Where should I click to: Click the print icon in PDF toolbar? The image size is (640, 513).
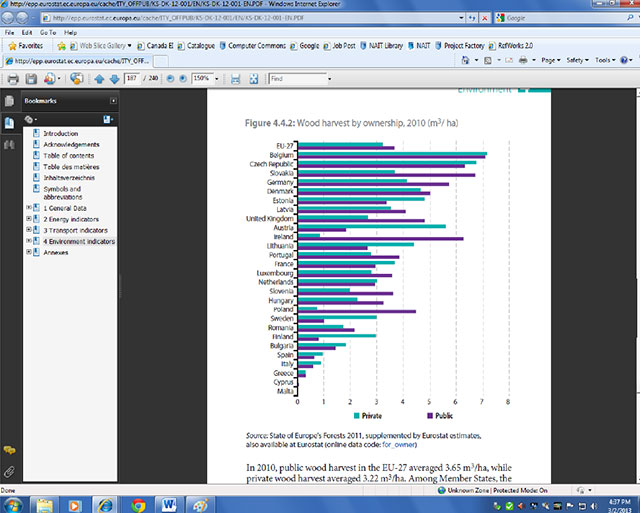click(x=13, y=78)
